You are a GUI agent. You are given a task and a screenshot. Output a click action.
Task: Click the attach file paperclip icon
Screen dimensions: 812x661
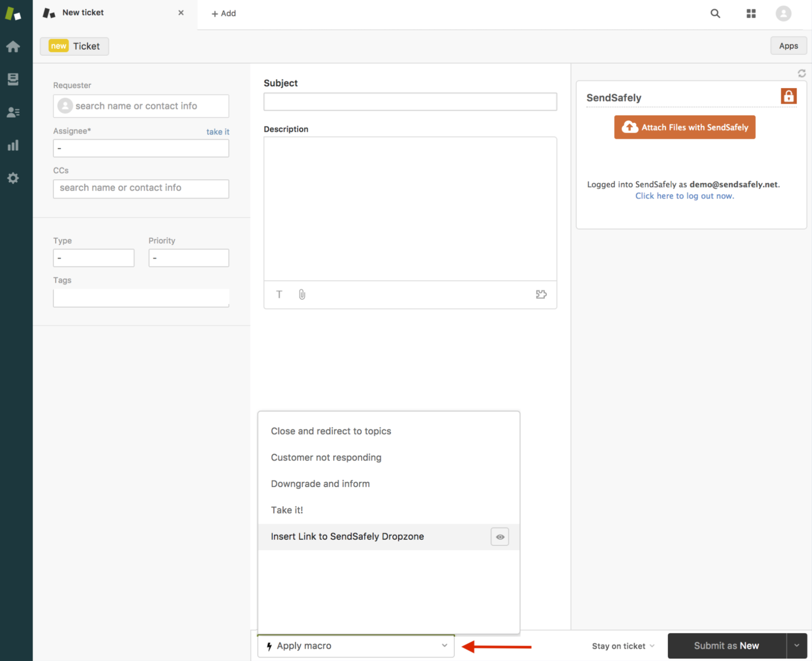coord(302,295)
